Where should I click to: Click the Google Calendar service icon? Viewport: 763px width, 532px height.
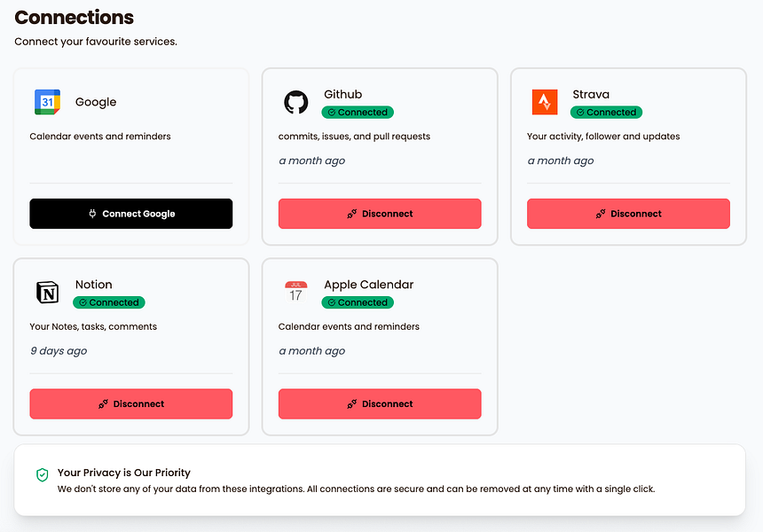pos(46,101)
